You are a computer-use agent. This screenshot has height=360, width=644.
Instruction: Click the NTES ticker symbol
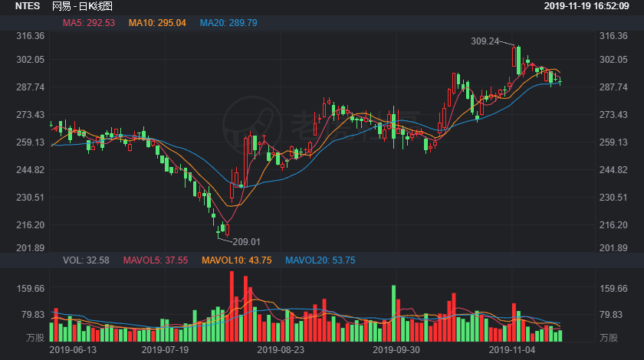pyautogui.click(x=27, y=6)
